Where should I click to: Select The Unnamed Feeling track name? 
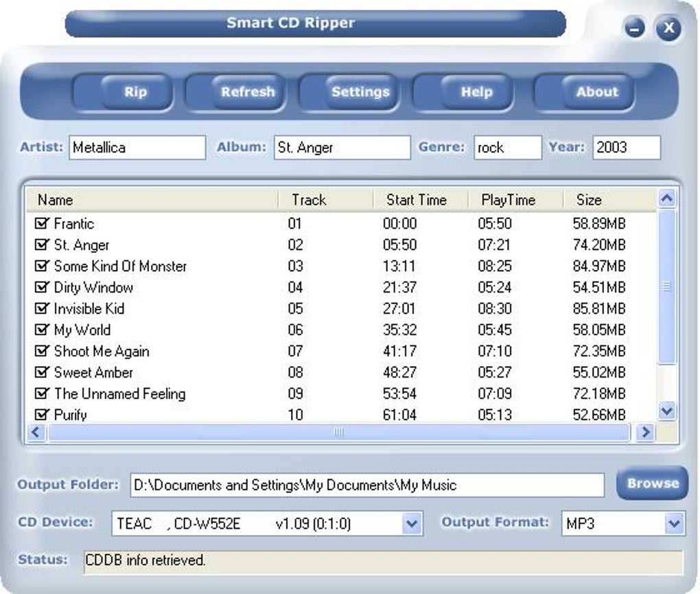(x=119, y=394)
